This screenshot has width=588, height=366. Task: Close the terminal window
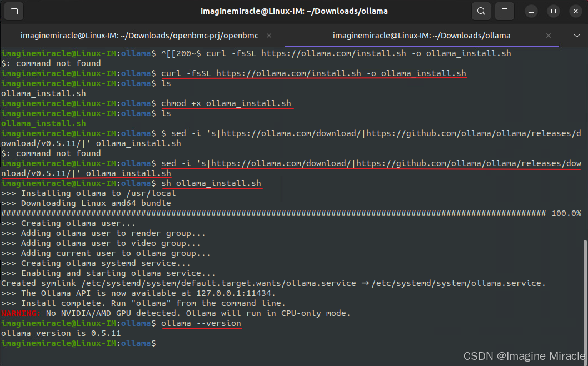576,11
